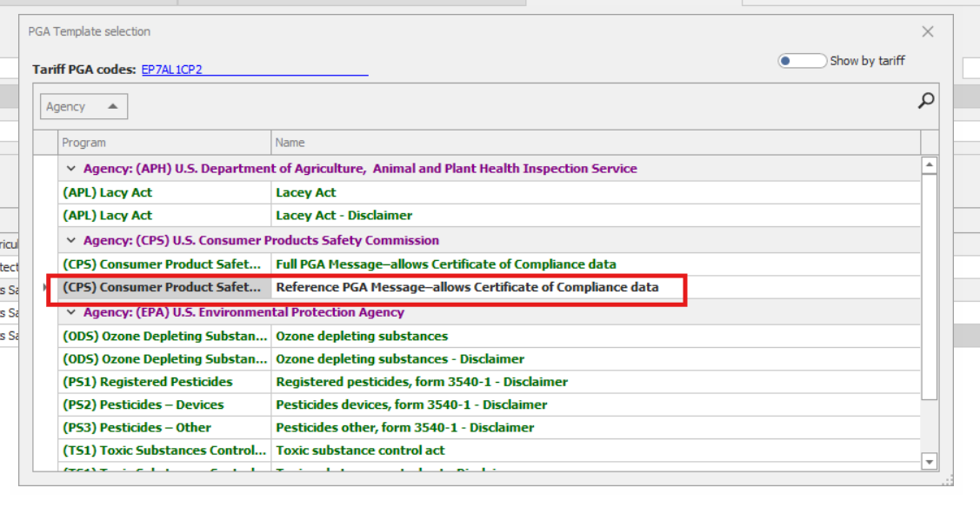The image size is (980, 528).
Task: Collapse the (APH) Department of Agriculture group
Action: tap(70, 169)
